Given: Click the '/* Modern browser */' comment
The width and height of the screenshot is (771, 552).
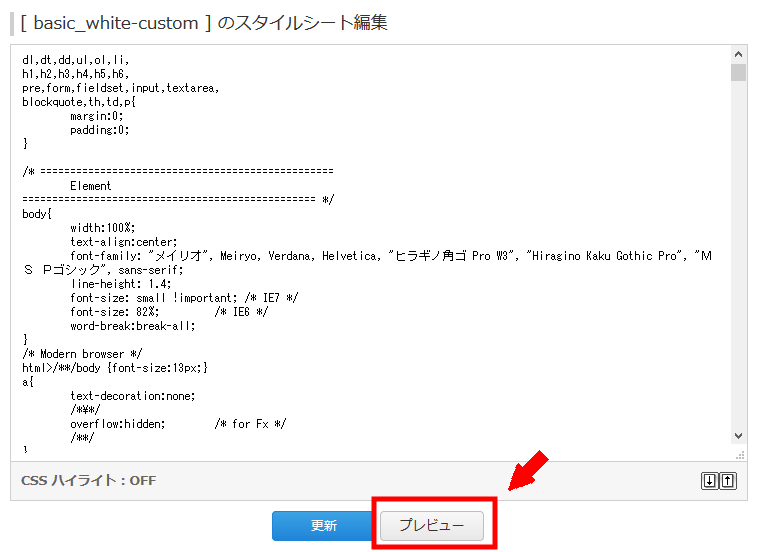Looking at the screenshot, I should (82, 354).
